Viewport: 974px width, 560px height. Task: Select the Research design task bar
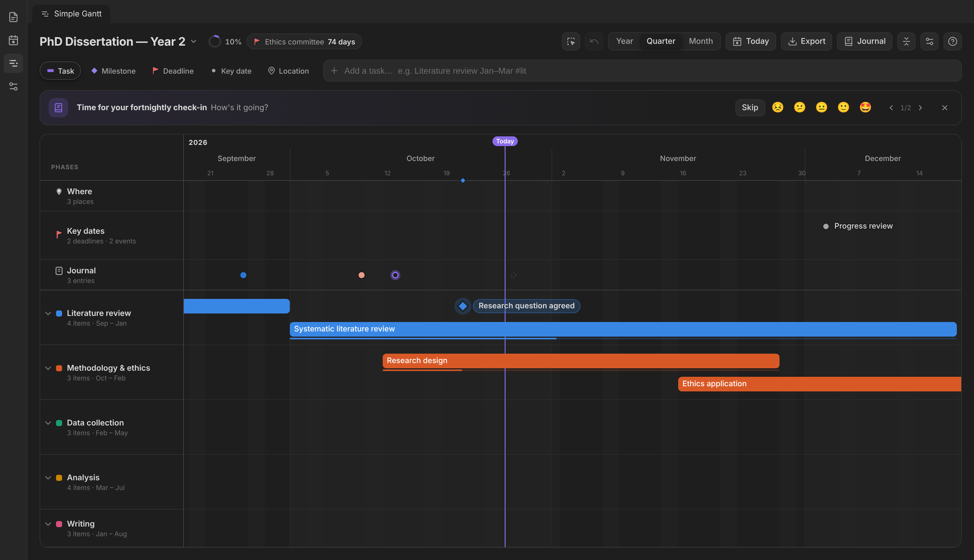click(581, 361)
